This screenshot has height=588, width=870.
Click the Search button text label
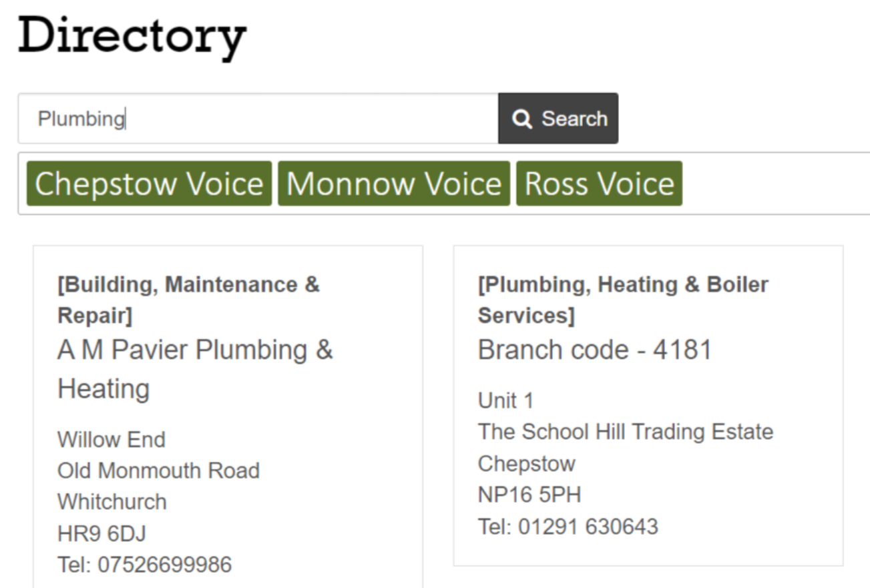coord(574,119)
